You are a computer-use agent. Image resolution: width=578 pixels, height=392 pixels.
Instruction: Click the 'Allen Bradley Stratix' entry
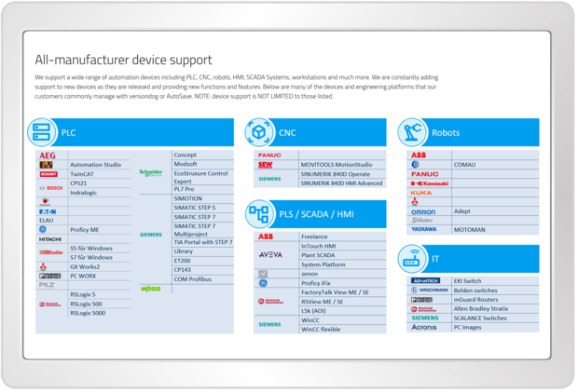tap(481, 309)
